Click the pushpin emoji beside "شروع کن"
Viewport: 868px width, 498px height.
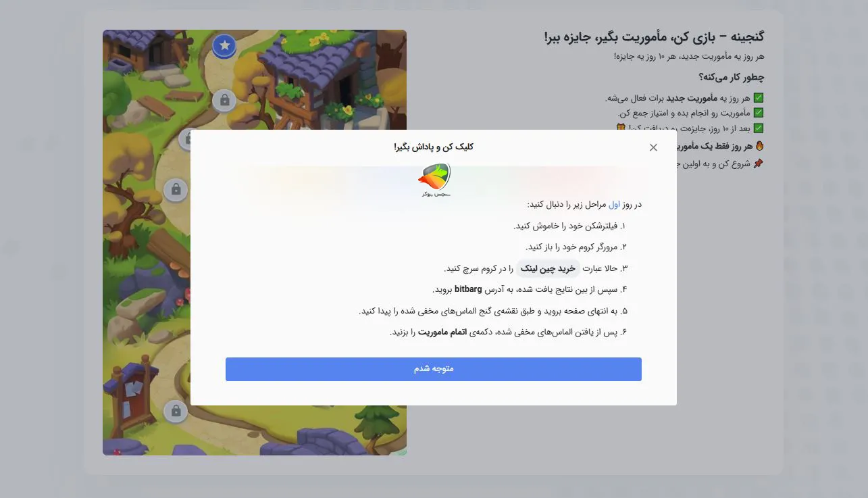click(759, 164)
